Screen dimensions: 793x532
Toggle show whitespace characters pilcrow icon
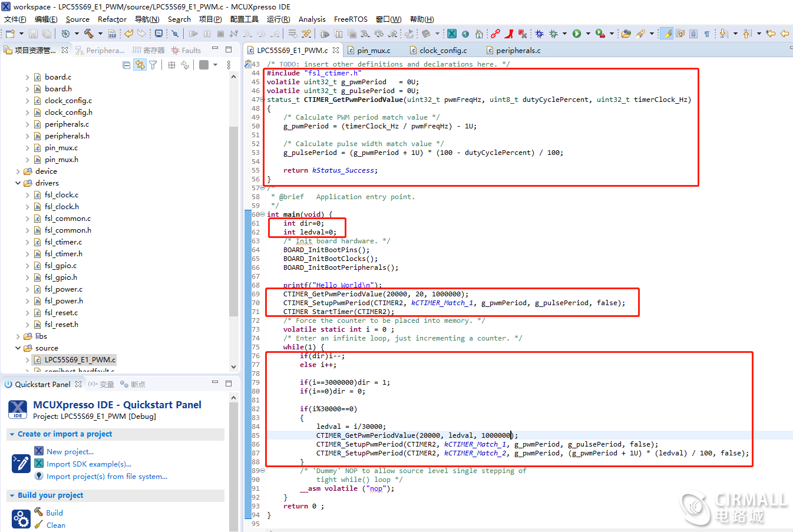707,34
